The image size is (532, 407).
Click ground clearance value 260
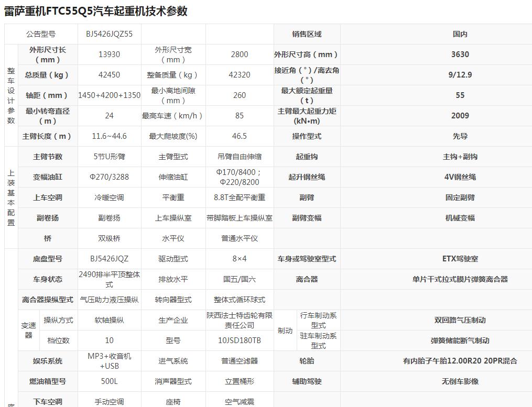pos(240,95)
